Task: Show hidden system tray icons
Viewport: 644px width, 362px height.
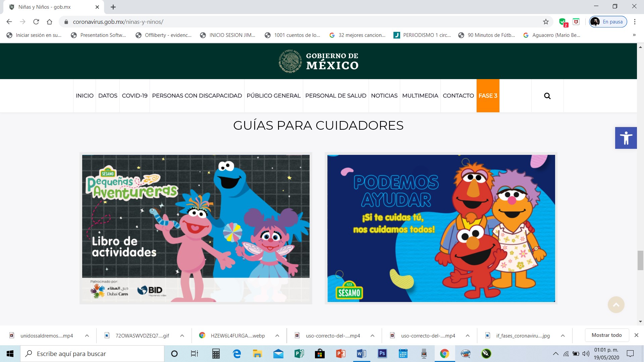Action: coord(556,354)
